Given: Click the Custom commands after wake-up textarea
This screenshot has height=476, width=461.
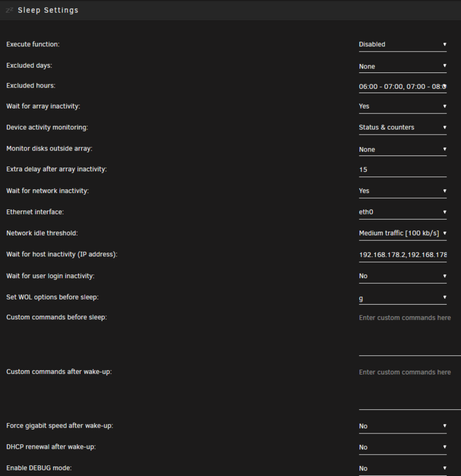Looking at the screenshot, I should coord(410,388).
